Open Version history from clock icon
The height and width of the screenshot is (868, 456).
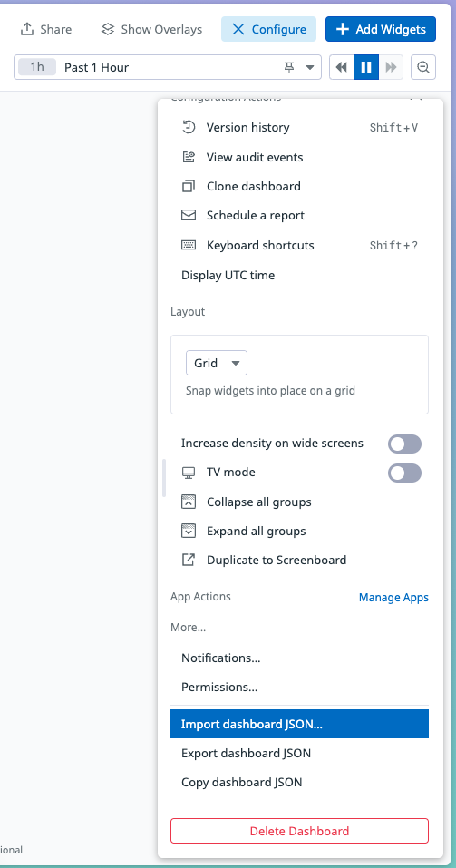click(189, 128)
